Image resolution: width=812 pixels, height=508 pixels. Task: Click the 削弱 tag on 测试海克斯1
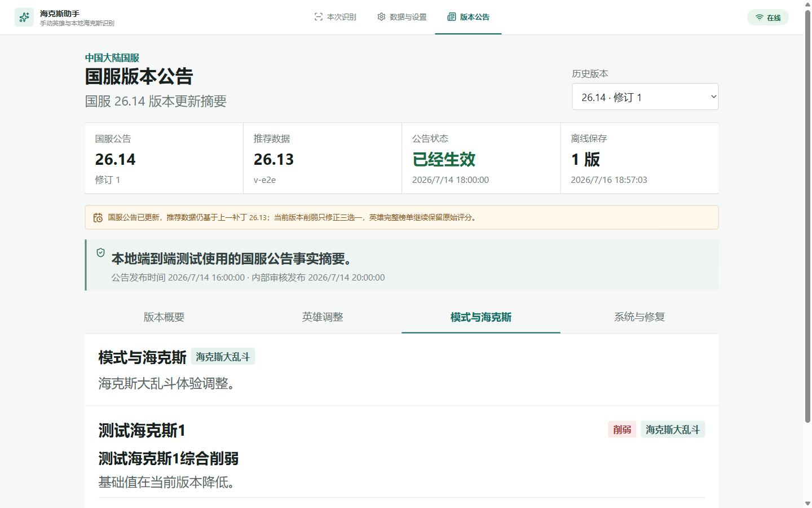pos(622,430)
